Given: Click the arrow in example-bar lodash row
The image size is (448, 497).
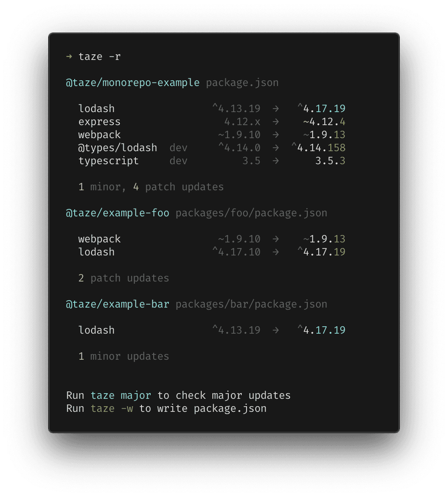Looking at the screenshot, I should click(276, 330).
